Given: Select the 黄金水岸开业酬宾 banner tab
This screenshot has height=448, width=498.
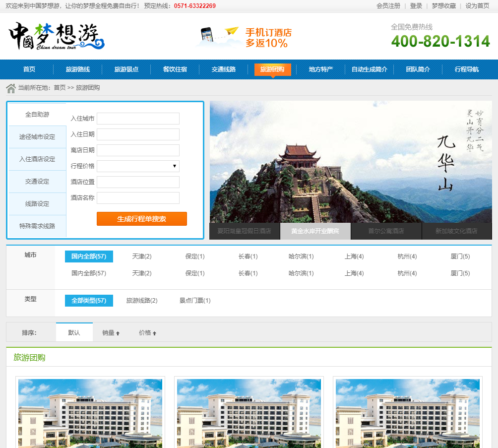Looking at the screenshot, I should 315,231.
